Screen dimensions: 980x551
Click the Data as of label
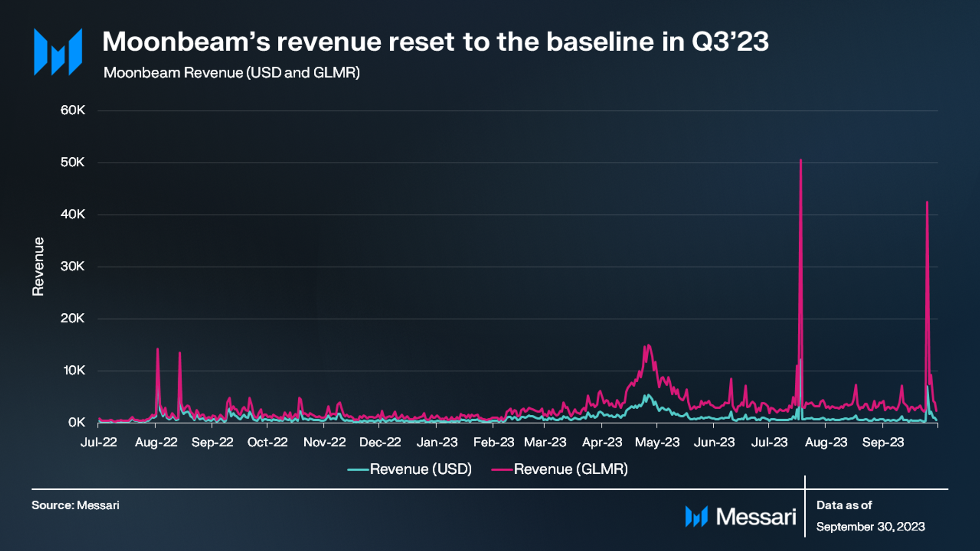pyautogui.click(x=844, y=505)
